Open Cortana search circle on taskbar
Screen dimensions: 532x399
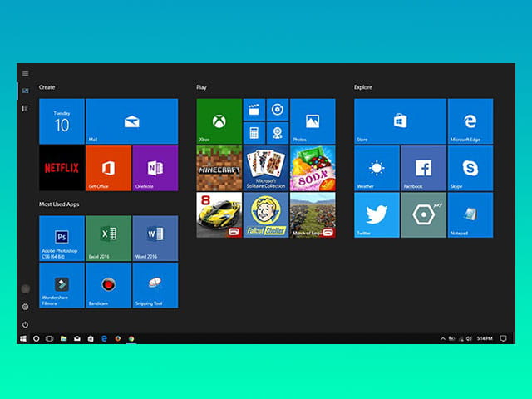coord(37,338)
